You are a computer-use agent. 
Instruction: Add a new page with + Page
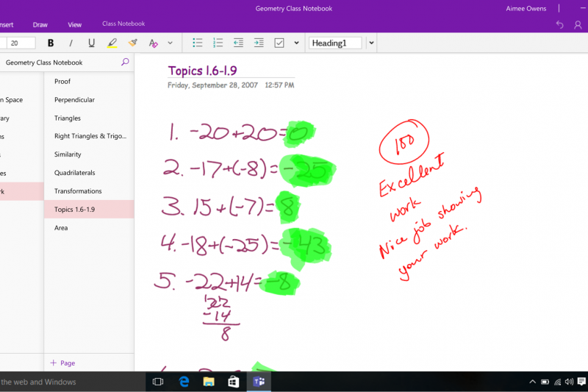click(62, 363)
